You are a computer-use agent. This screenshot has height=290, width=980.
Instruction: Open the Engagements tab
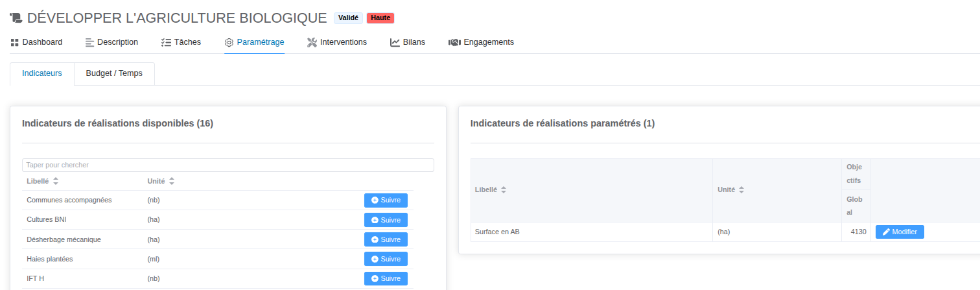[481, 42]
